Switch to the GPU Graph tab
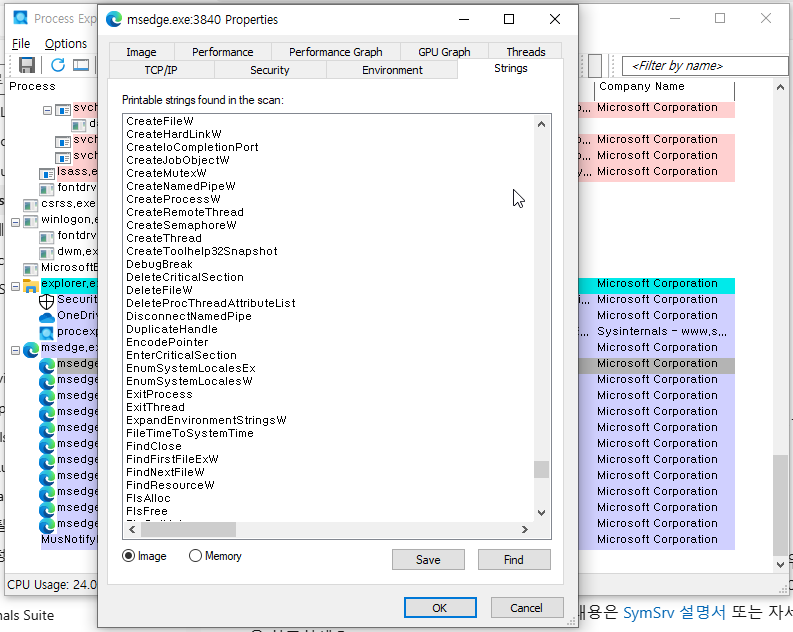 tap(444, 52)
